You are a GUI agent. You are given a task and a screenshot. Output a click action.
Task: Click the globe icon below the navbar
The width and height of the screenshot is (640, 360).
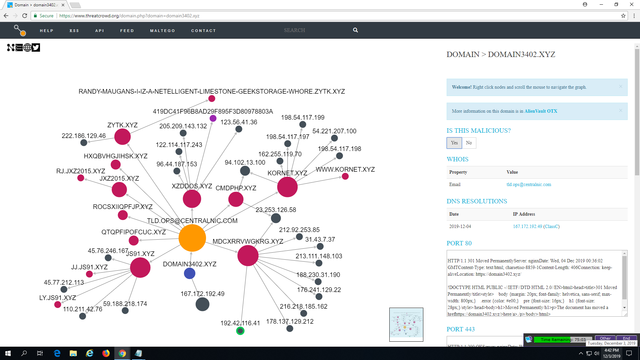[27, 48]
